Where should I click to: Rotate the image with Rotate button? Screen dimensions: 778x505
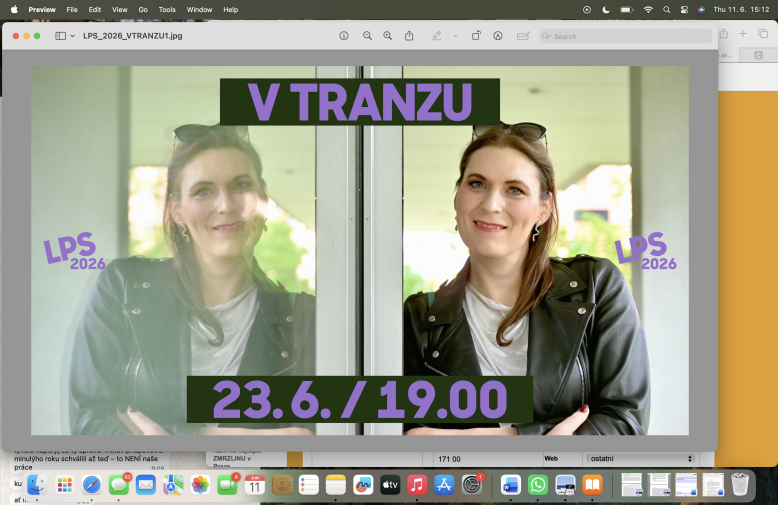[476, 36]
